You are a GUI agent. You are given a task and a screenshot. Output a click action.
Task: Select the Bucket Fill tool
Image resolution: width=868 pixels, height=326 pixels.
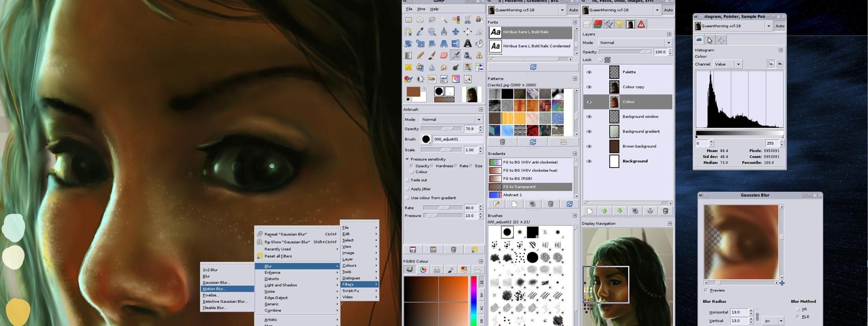click(479, 43)
